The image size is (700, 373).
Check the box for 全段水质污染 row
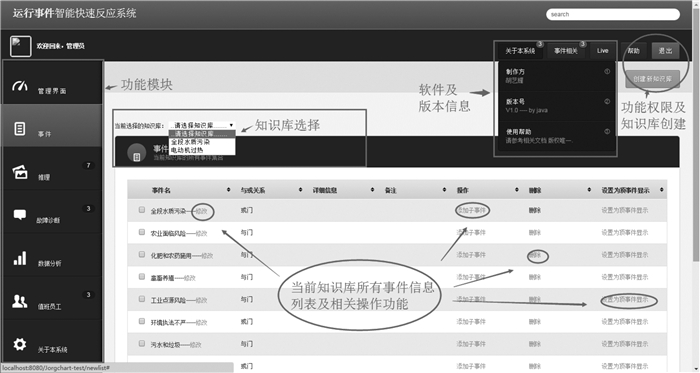tap(142, 210)
